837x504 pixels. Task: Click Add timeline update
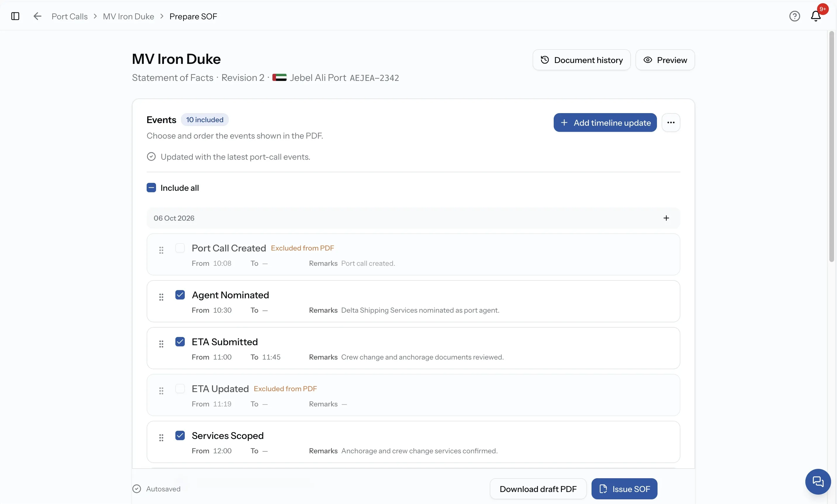[x=605, y=122]
